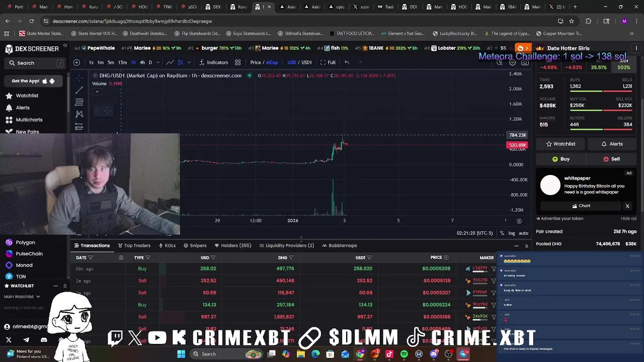The width and height of the screenshot is (644, 362).
Task: Open the Indicators menu
Action: pyautogui.click(x=214, y=62)
